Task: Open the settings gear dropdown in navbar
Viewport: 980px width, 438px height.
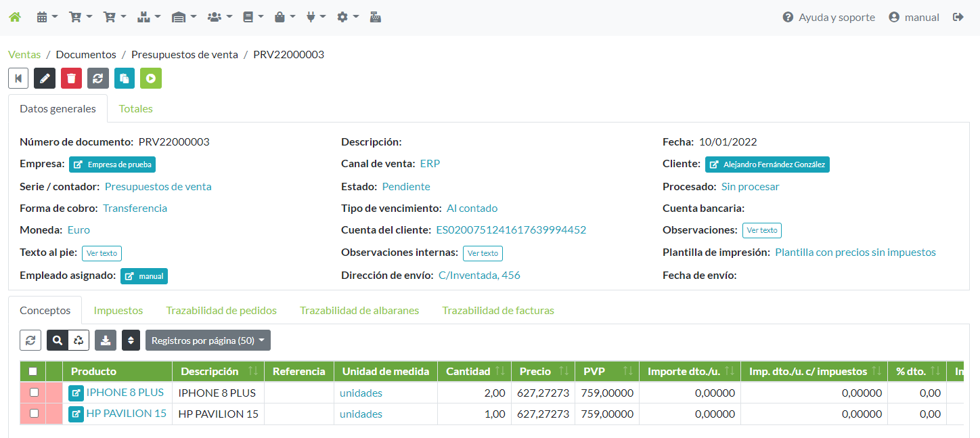Action: [x=347, y=18]
